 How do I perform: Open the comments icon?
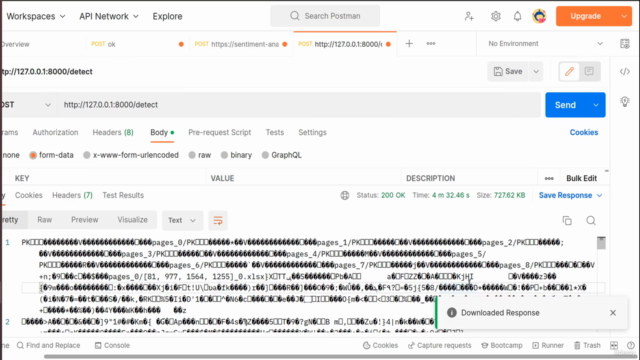(589, 71)
